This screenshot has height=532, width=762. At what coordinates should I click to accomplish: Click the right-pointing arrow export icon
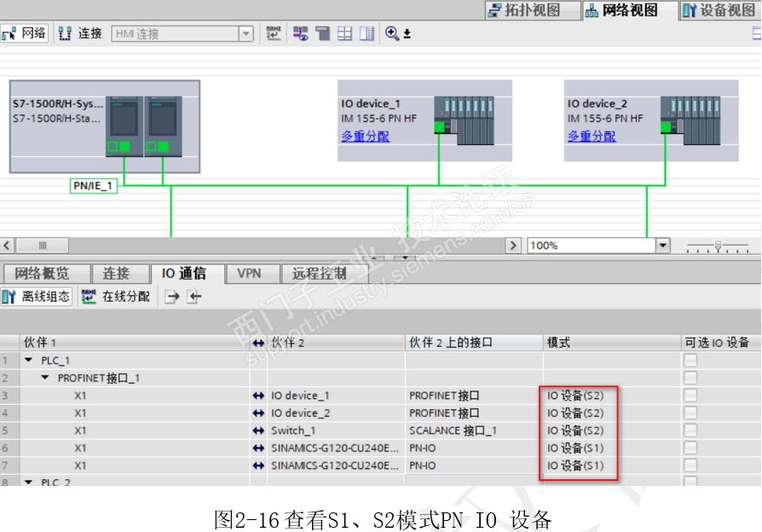point(172,296)
